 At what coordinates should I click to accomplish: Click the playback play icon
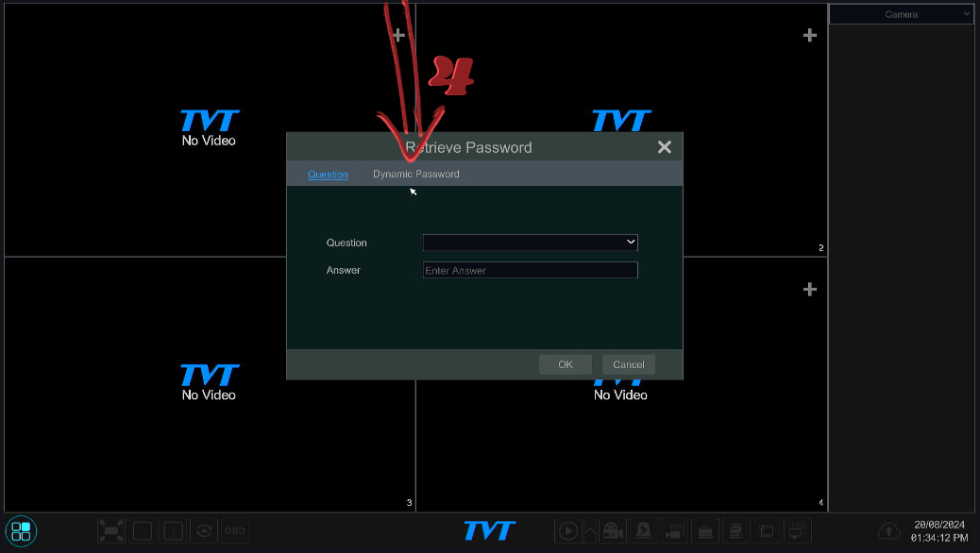coord(568,531)
